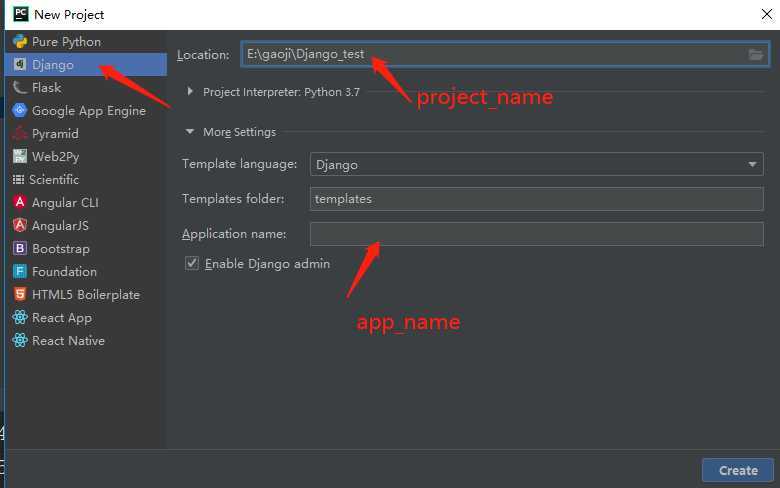Choose Flask project type
Screen dimensions: 780x488
pyautogui.click(x=86, y=88)
